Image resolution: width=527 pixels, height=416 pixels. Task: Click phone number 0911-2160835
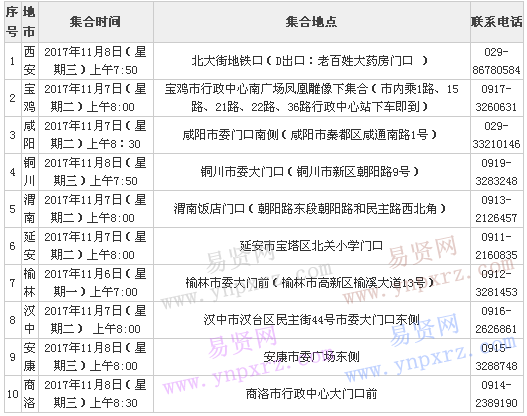pyautogui.click(x=496, y=246)
